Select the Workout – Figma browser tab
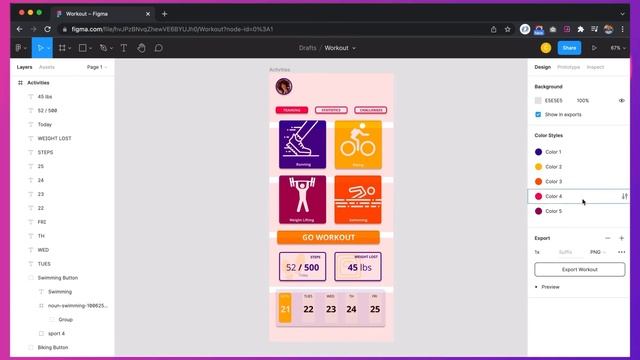 pyautogui.click(x=102, y=14)
